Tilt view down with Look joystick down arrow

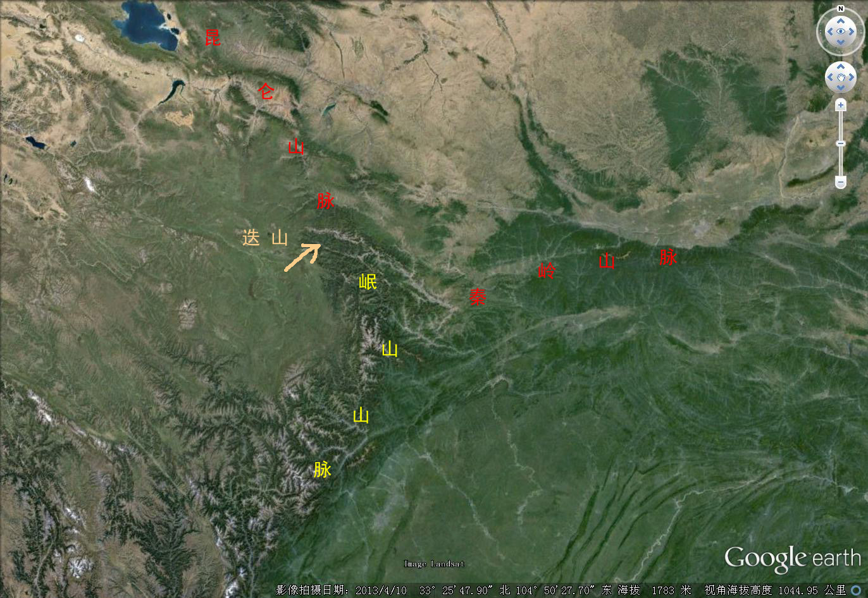click(841, 42)
